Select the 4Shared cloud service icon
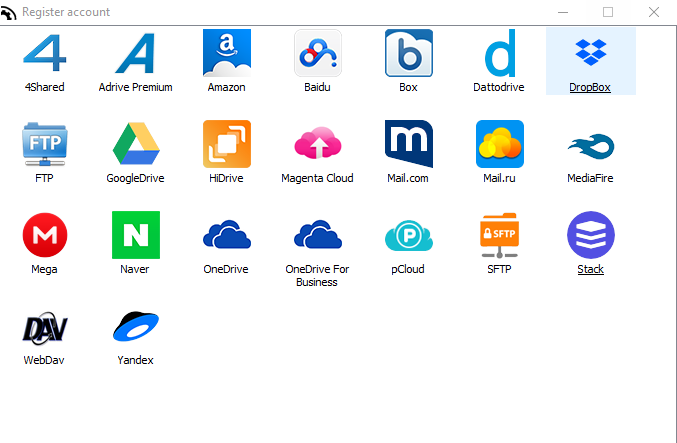 [x=44, y=53]
